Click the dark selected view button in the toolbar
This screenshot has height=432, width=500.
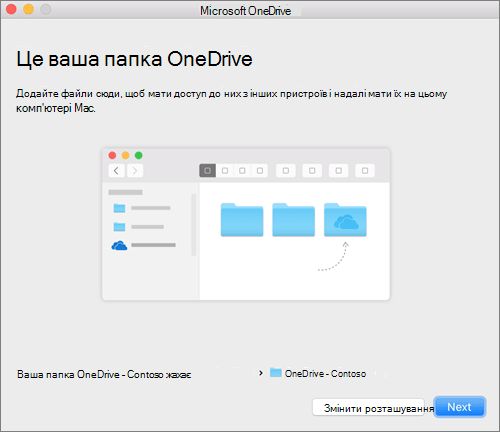pos(207,171)
